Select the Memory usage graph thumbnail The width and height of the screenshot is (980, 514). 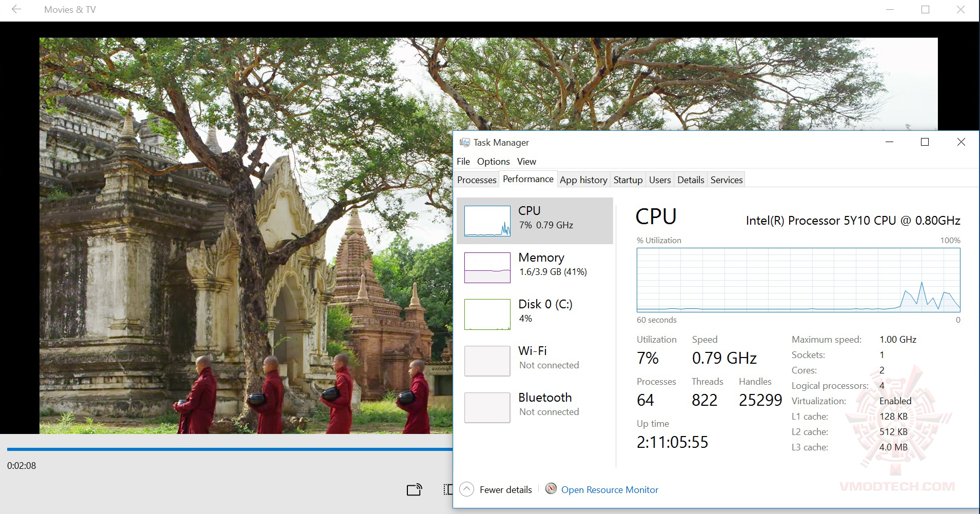click(487, 268)
